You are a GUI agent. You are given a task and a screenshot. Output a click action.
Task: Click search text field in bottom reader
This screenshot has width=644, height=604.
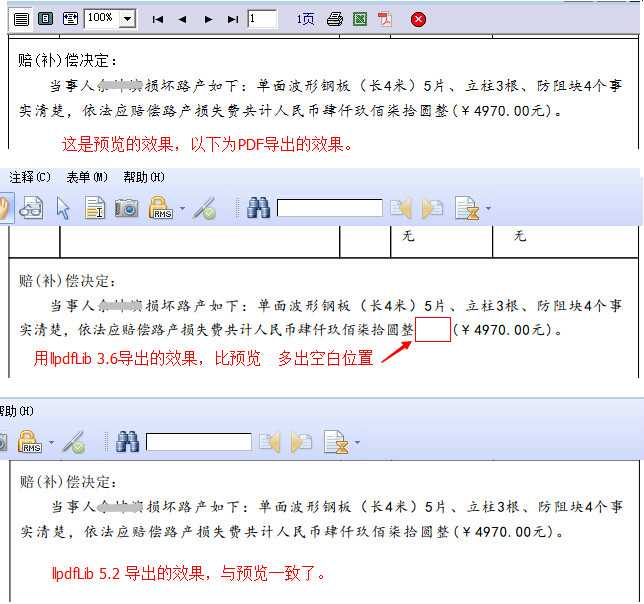199,442
